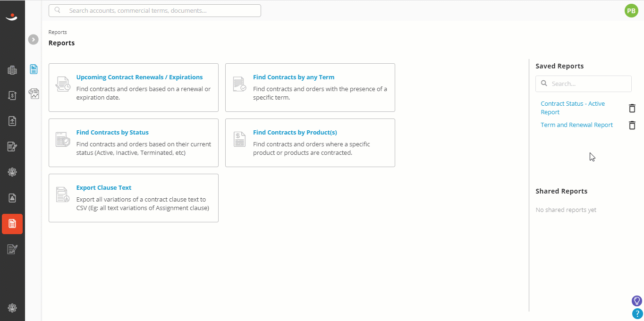This screenshot has width=644, height=321.
Task: Open the buildings accounts icon in sidebar
Action: tap(12, 70)
